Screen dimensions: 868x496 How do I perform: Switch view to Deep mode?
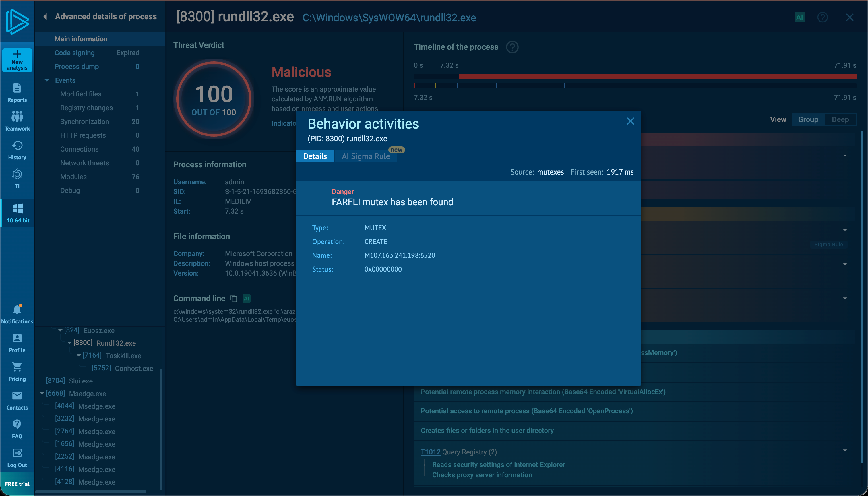point(840,120)
